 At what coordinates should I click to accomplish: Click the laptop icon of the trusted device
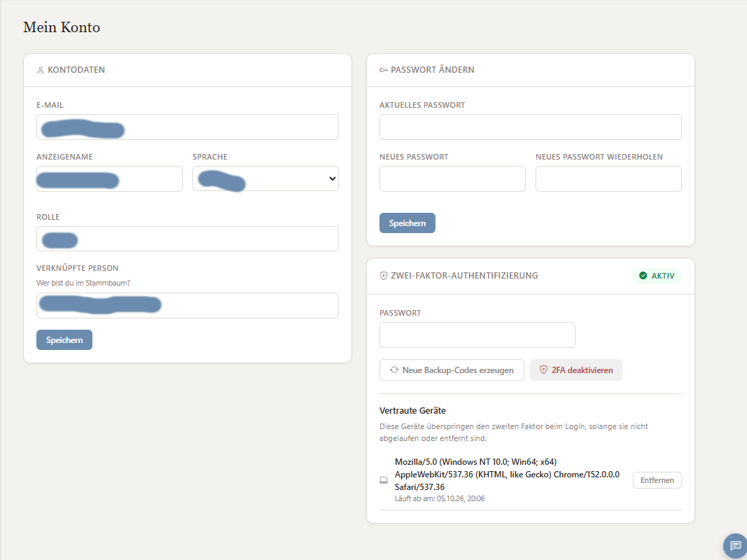384,480
